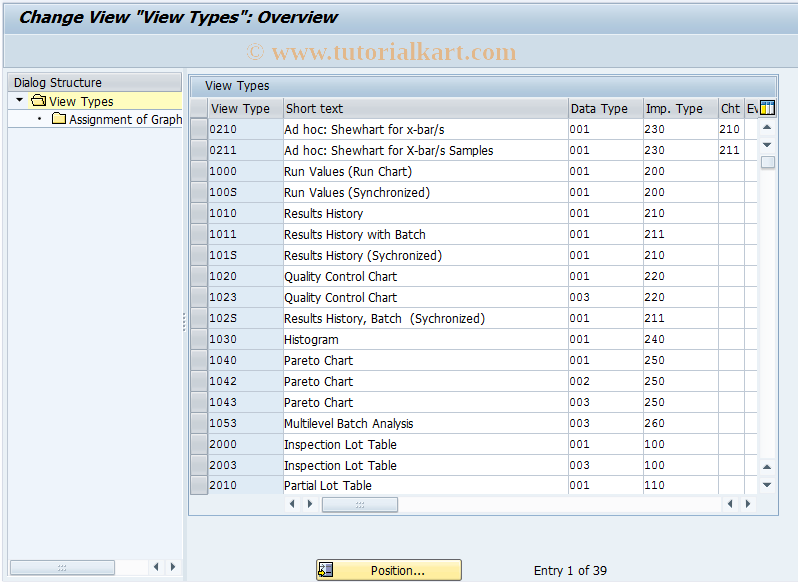Click the table horizontal scrollbar thumb
Image resolution: width=798 pixels, height=582 pixels.
[x=360, y=505]
